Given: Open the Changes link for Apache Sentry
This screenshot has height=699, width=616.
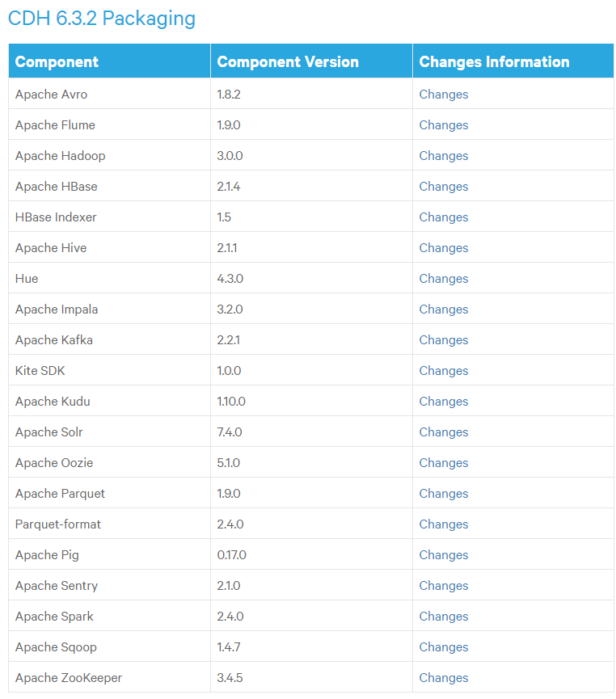Looking at the screenshot, I should tap(443, 587).
